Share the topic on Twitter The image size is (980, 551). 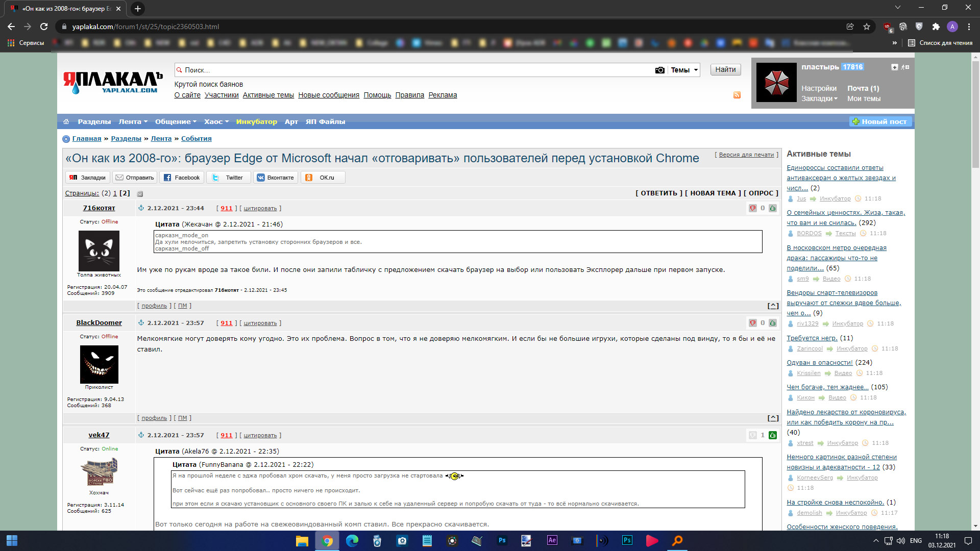(228, 178)
